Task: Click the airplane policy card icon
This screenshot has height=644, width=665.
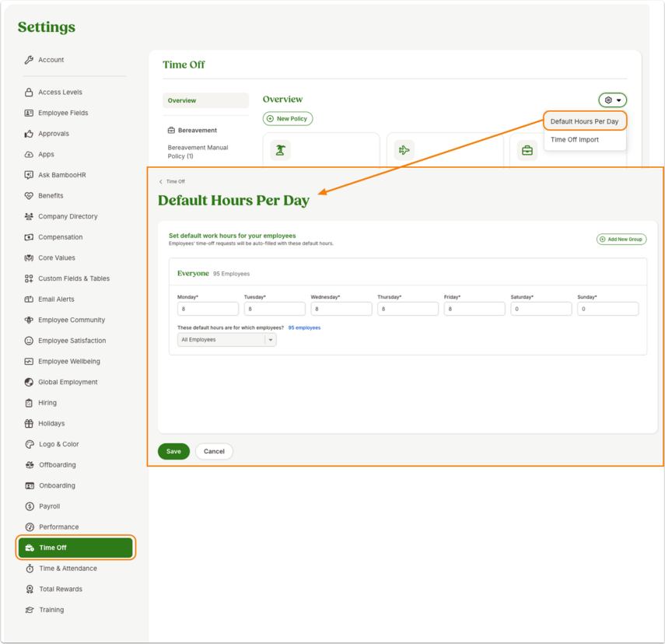Action: coord(404,150)
